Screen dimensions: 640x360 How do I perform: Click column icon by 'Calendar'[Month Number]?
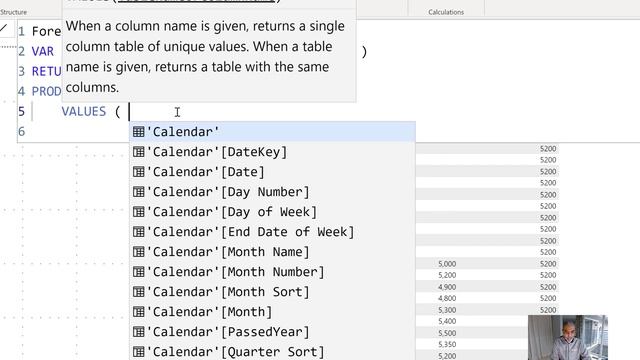pos(139,272)
